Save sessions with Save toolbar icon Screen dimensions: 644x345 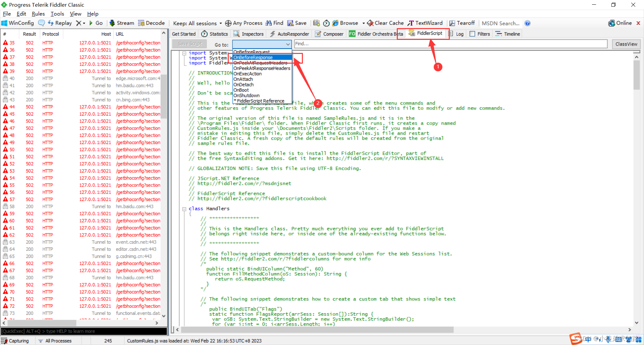pos(297,23)
